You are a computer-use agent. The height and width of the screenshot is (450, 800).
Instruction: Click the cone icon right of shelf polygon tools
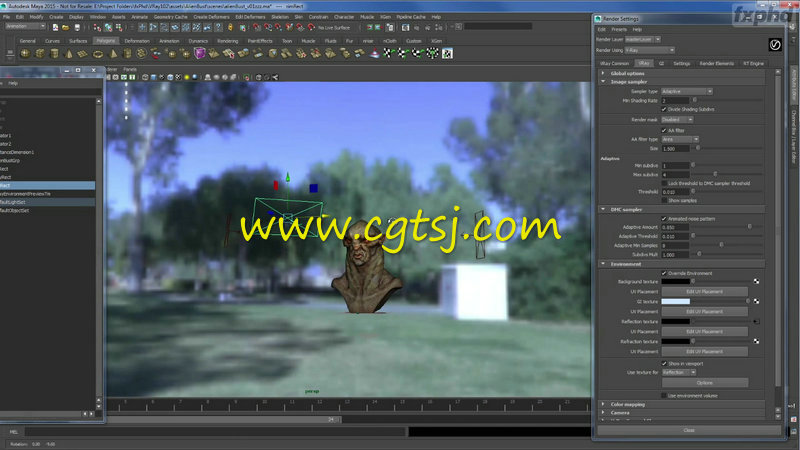point(374,53)
